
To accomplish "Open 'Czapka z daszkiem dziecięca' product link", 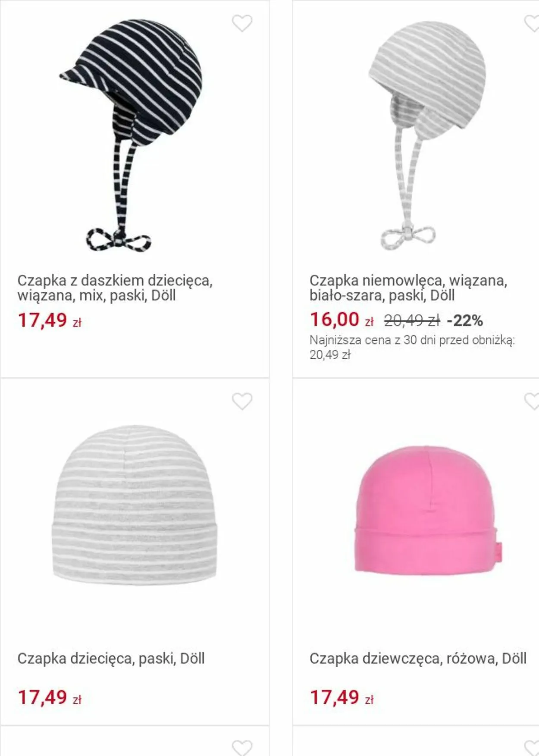I will tap(115, 288).
